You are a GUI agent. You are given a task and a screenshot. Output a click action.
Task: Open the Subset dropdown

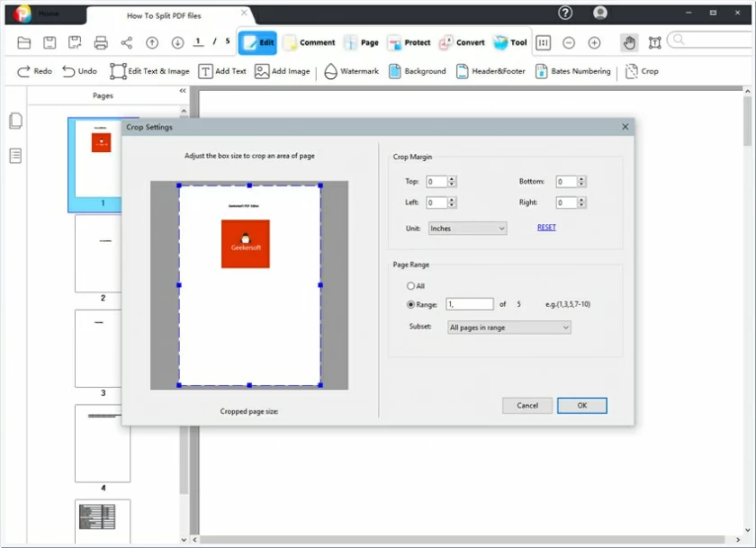(508, 328)
